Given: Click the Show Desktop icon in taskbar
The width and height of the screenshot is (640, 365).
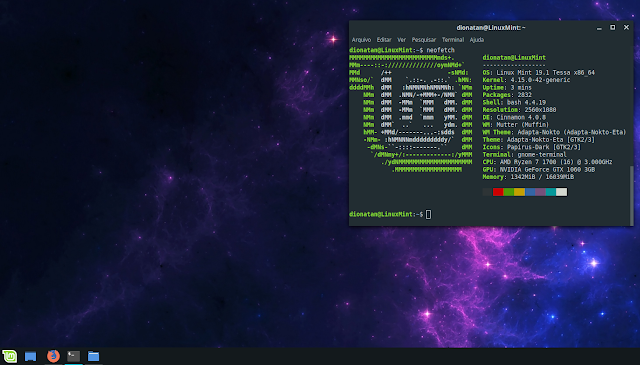Looking at the screenshot, I should (x=31, y=356).
